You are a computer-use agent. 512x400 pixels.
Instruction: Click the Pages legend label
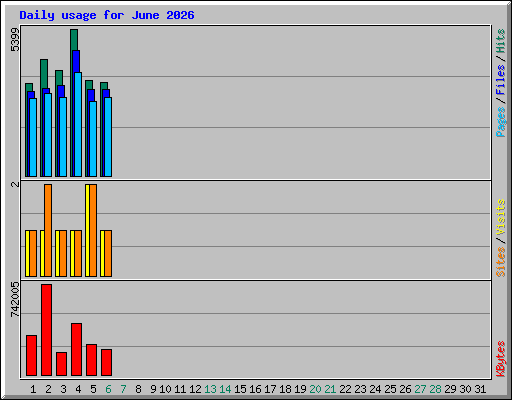point(501,122)
